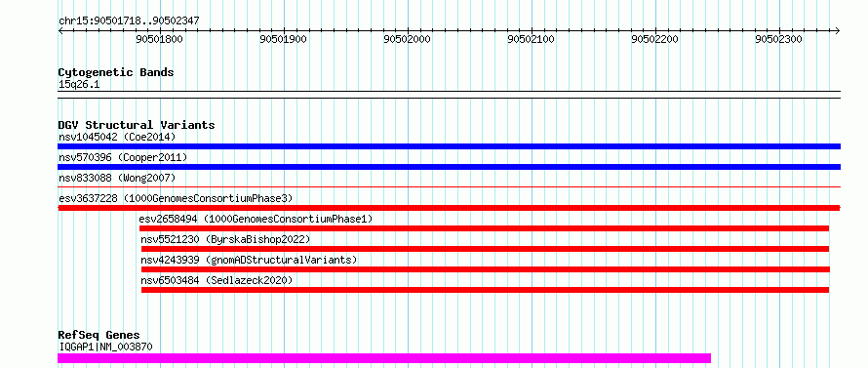Click the chr15:90501718..90502347 coordinate label
Viewport: 868px width, 368px height.
pos(129,21)
